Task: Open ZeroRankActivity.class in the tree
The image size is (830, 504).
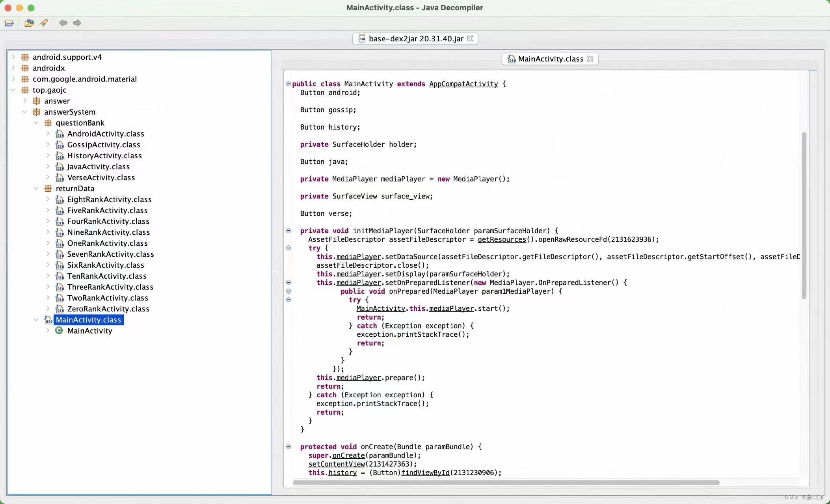Action: (x=108, y=309)
